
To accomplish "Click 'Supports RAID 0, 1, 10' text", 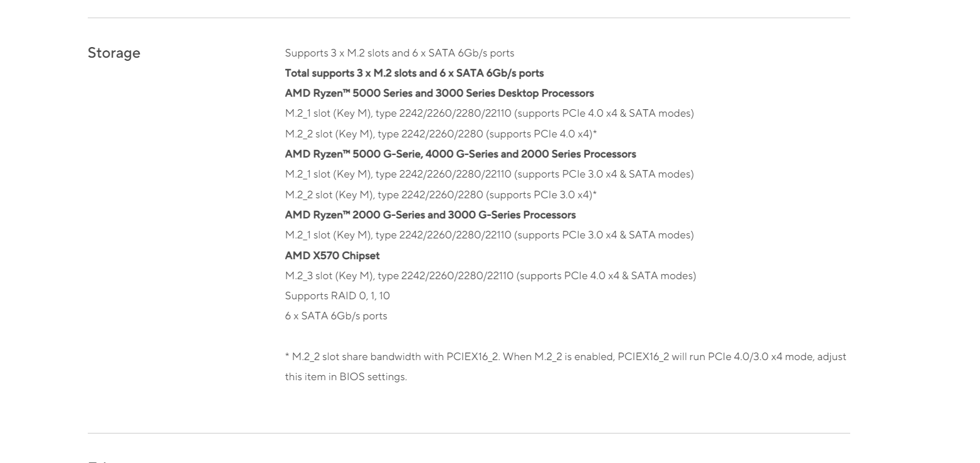I will point(337,296).
